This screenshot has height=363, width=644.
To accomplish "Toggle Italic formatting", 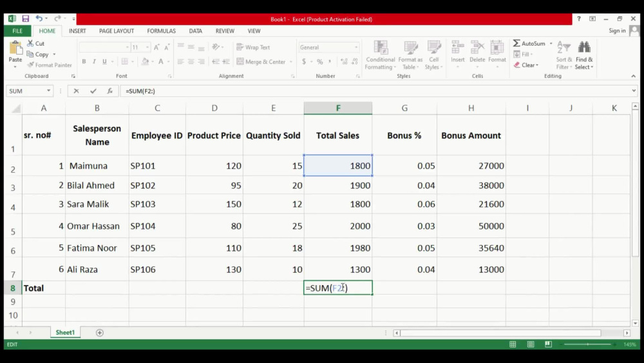I will click(94, 62).
